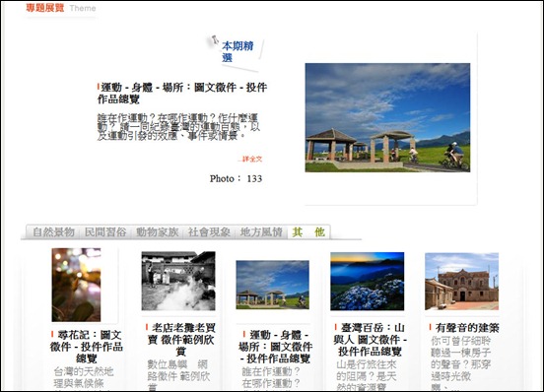
Task: Select the 其他 tab
Action: [x=308, y=231]
